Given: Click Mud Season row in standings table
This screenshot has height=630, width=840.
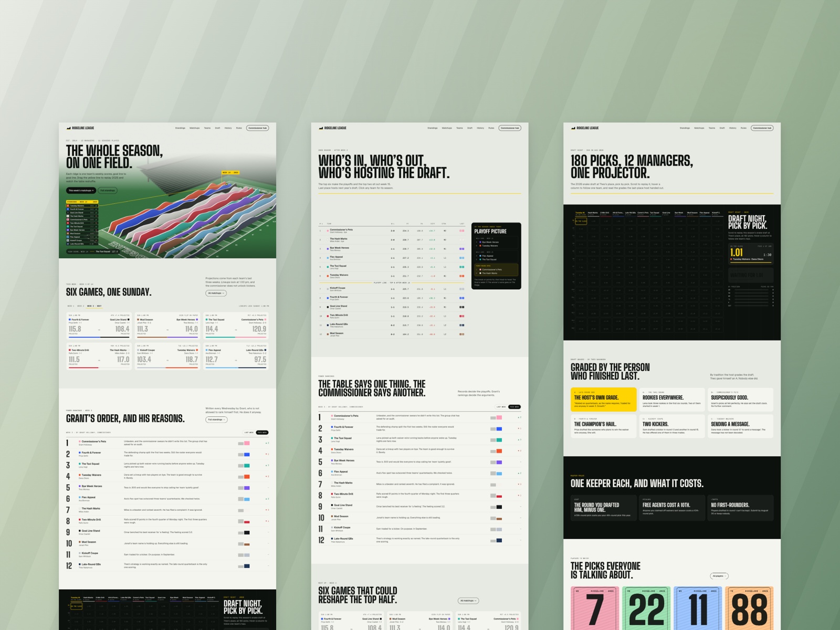Looking at the screenshot, I should pos(392,334).
